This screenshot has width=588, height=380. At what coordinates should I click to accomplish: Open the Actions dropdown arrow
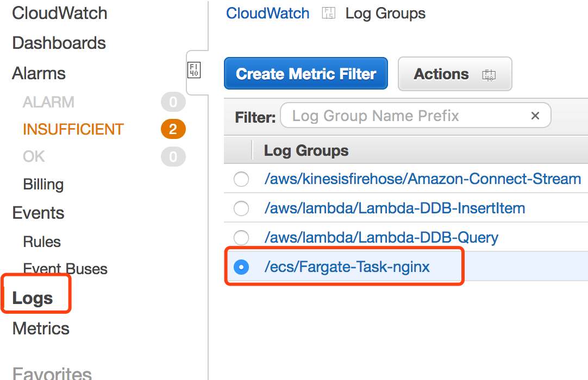pos(489,75)
